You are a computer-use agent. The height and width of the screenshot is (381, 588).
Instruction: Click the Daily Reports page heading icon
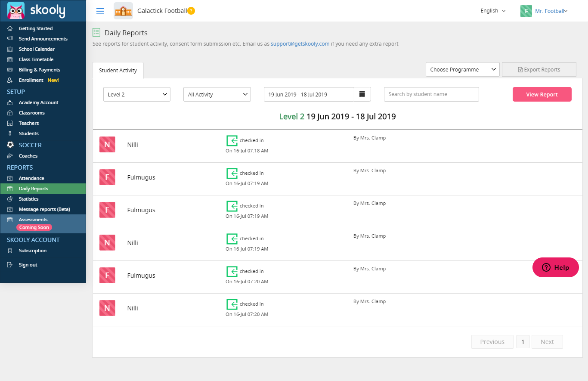[97, 33]
